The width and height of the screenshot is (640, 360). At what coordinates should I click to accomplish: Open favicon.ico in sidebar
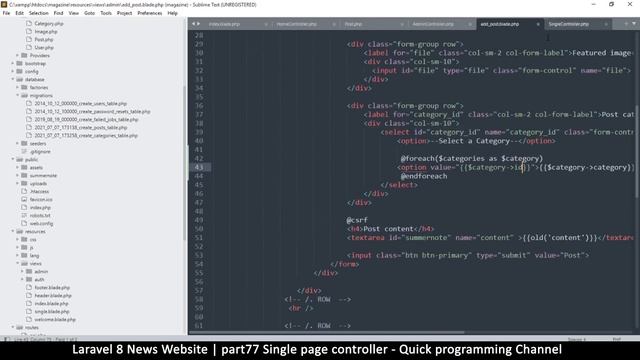[x=41, y=200]
